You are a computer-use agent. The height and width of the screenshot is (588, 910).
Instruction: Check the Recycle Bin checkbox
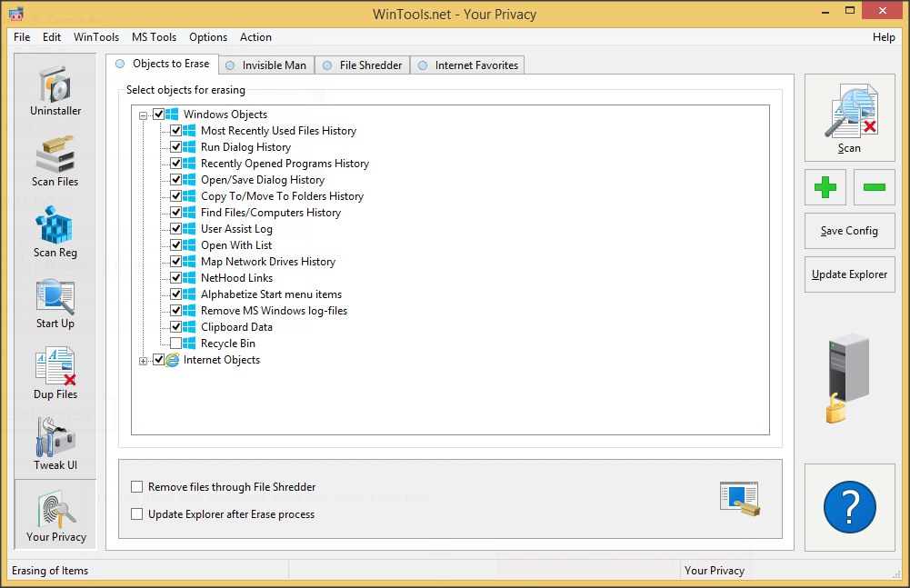[x=175, y=343]
